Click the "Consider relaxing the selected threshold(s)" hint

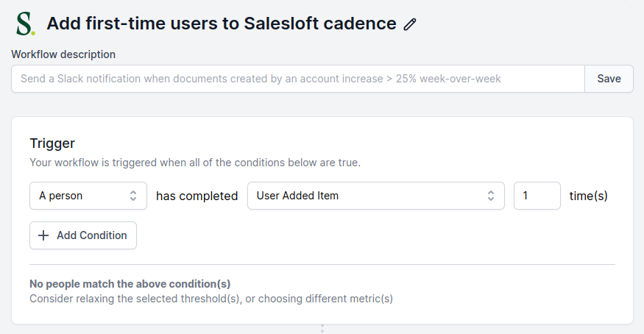click(x=211, y=299)
